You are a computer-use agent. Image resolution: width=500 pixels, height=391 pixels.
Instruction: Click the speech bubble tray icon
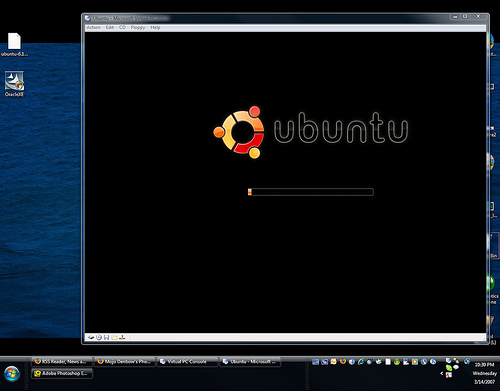pyautogui.click(x=456, y=367)
